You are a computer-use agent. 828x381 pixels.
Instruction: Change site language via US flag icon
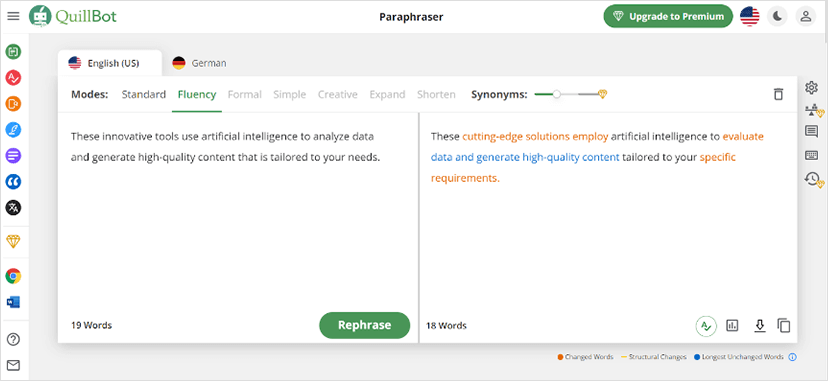[749, 16]
